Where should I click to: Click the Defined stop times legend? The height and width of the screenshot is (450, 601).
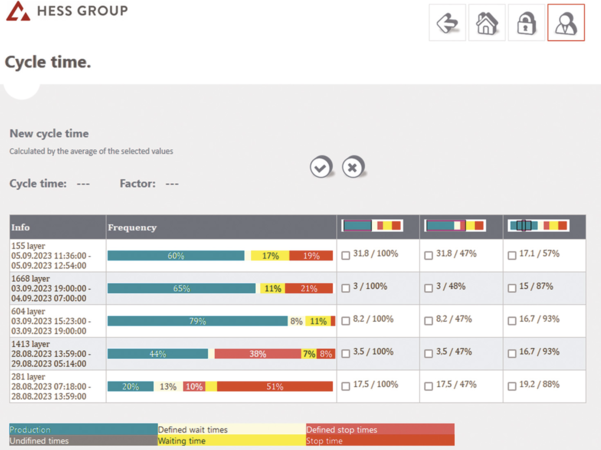click(380, 429)
